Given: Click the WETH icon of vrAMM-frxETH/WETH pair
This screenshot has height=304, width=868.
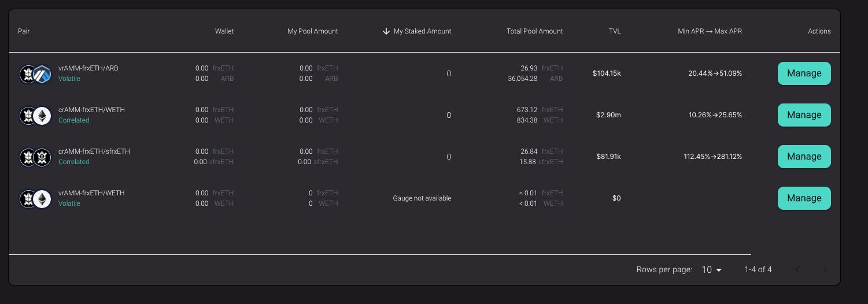Looking at the screenshot, I should coord(42,199).
